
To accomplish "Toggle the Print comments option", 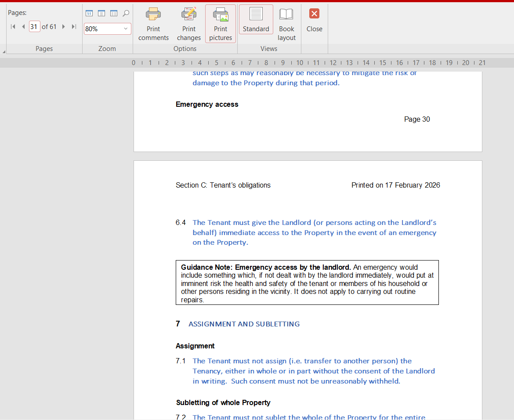I will click(153, 24).
